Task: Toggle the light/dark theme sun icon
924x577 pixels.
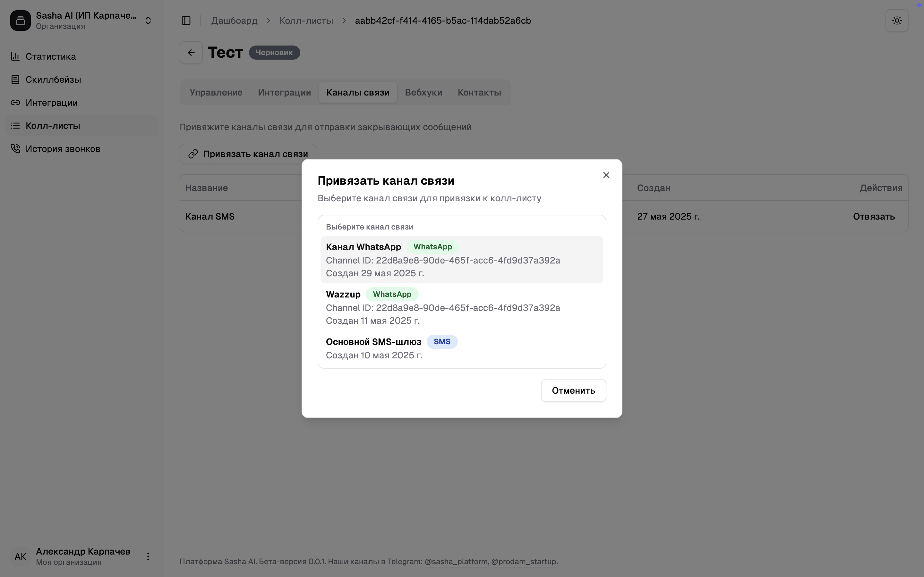Action: point(896,21)
